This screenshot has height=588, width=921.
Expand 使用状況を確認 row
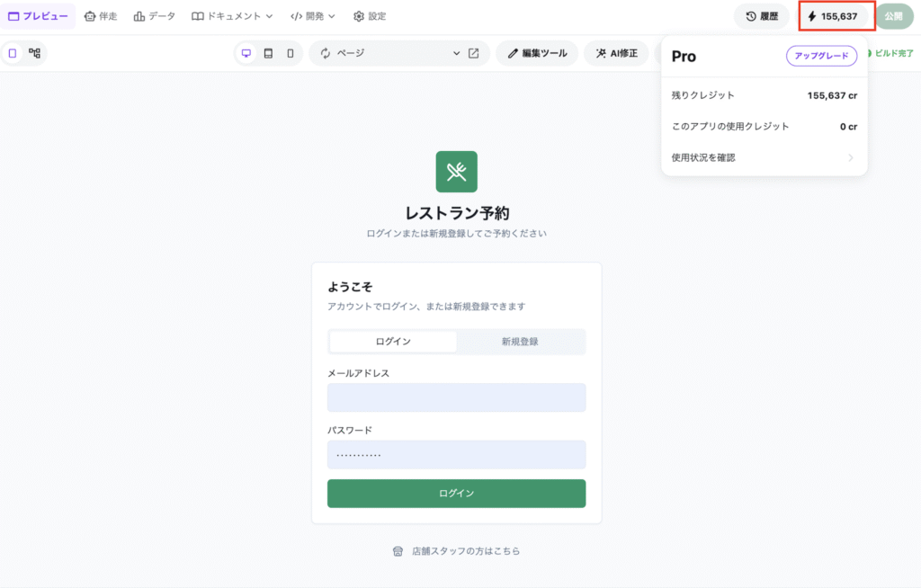click(765, 157)
